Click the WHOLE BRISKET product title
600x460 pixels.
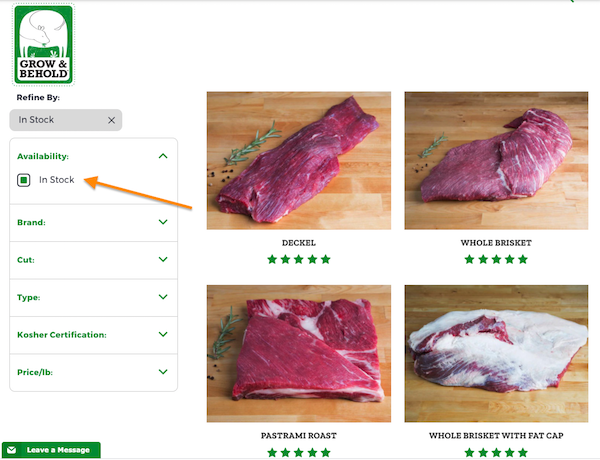coord(496,243)
